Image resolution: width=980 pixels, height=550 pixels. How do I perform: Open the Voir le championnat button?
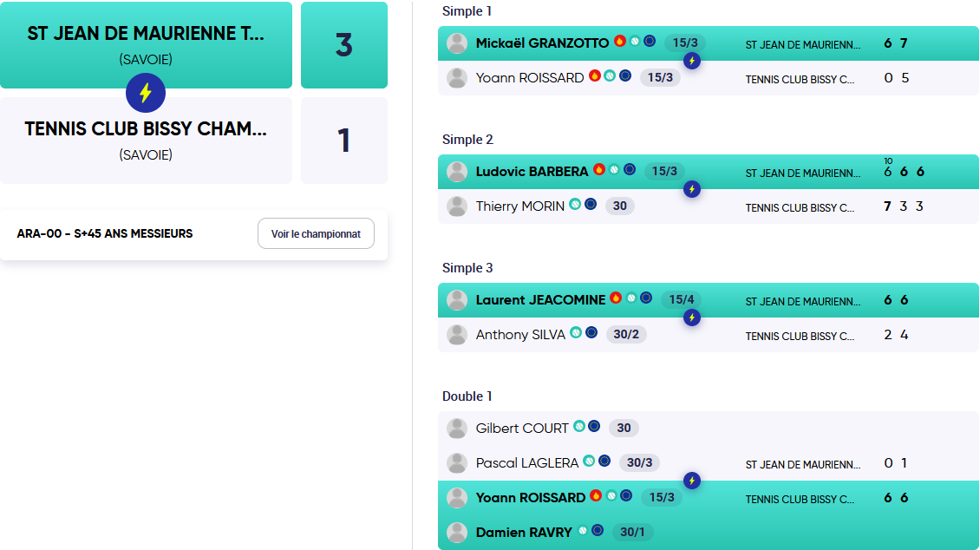pos(317,233)
